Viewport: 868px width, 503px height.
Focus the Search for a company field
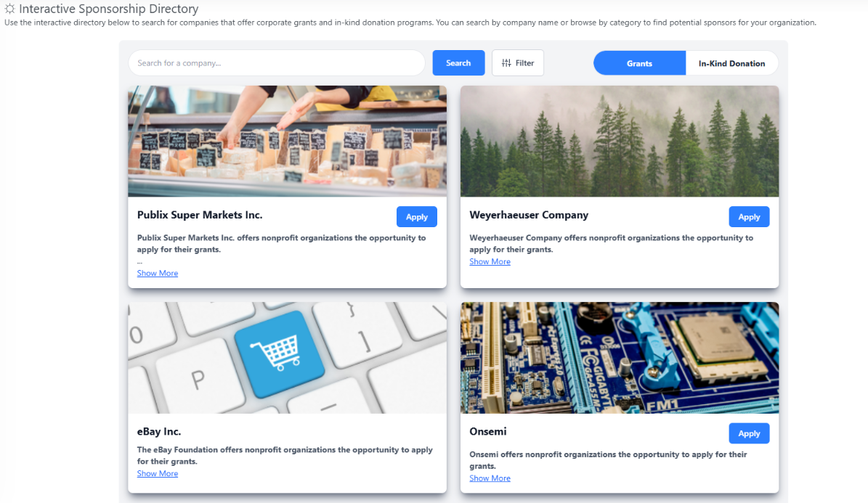277,63
